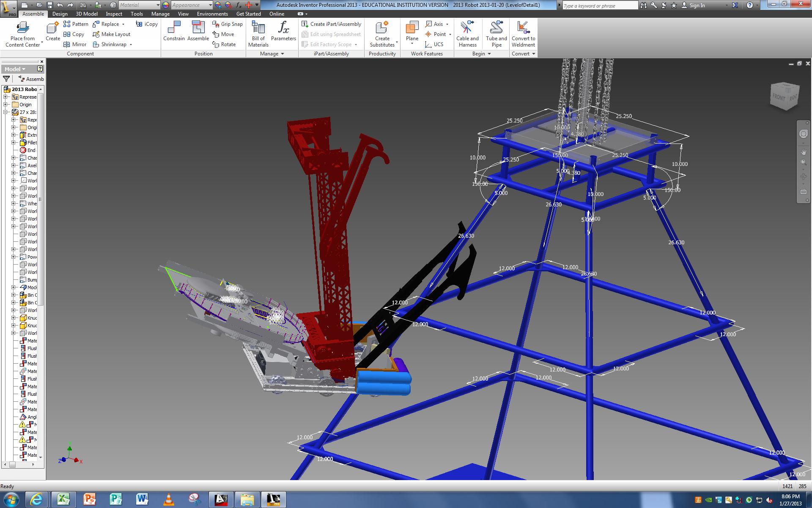Click the Undo arrow
Viewport: 812px width, 508px height.
click(x=60, y=5)
